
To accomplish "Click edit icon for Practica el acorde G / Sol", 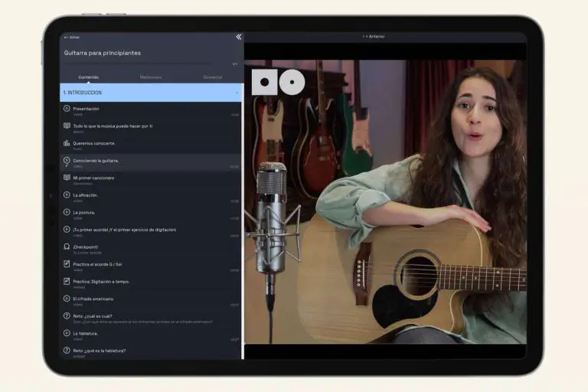I will coord(67,264).
